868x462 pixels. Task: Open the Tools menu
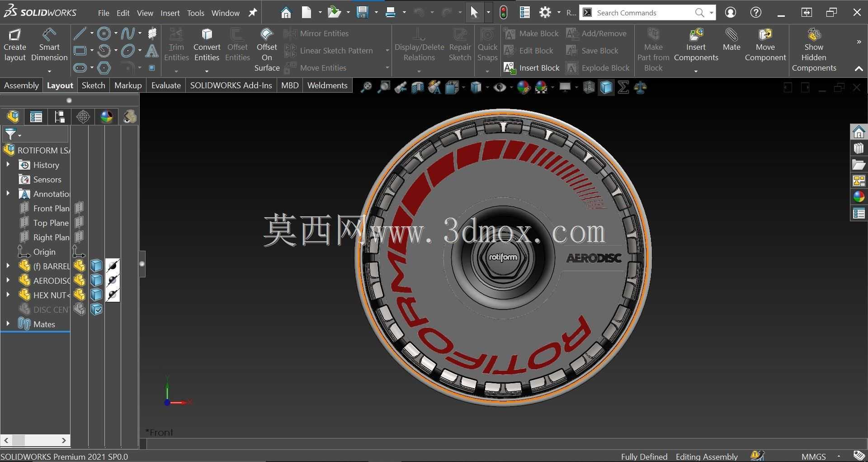pyautogui.click(x=196, y=13)
